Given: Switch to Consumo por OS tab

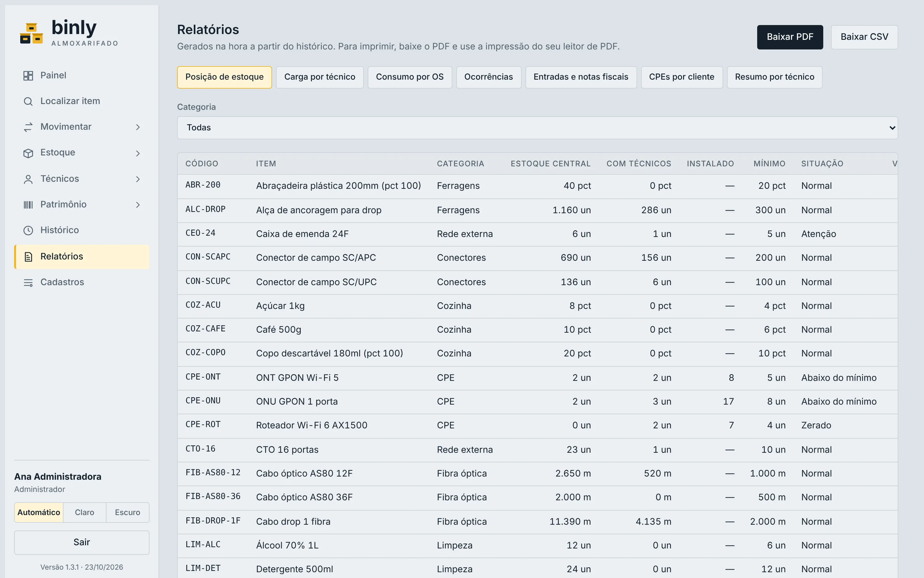Looking at the screenshot, I should click(x=410, y=77).
